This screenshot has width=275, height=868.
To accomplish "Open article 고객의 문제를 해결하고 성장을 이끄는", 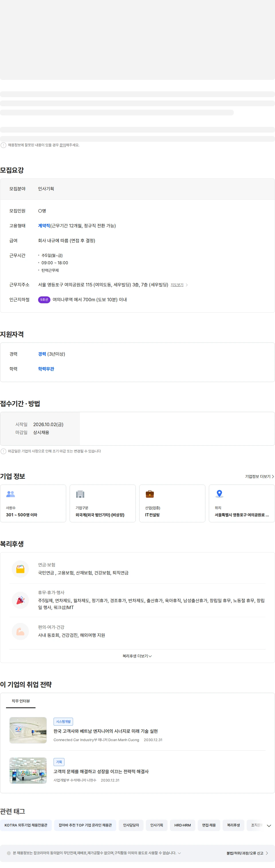I will point(101,771).
